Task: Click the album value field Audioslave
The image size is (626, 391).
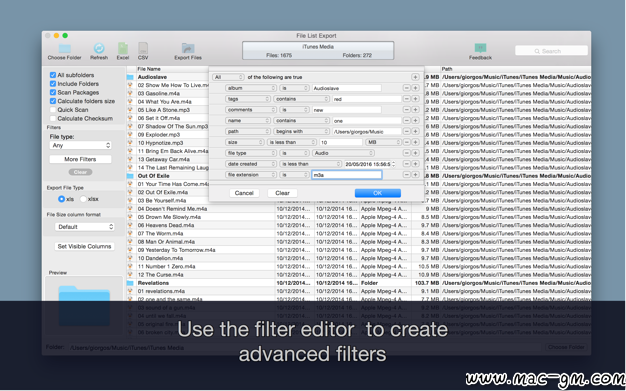Action: tap(347, 88)
